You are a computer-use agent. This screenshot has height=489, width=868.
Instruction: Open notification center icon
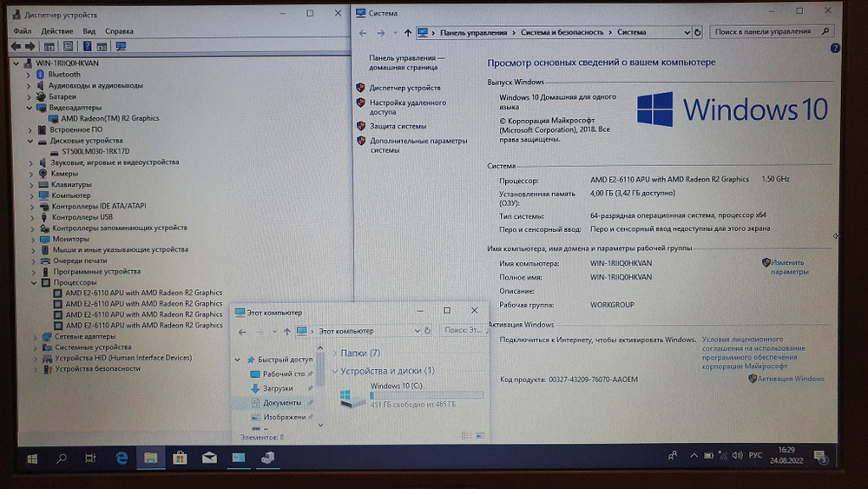(820, 458)
